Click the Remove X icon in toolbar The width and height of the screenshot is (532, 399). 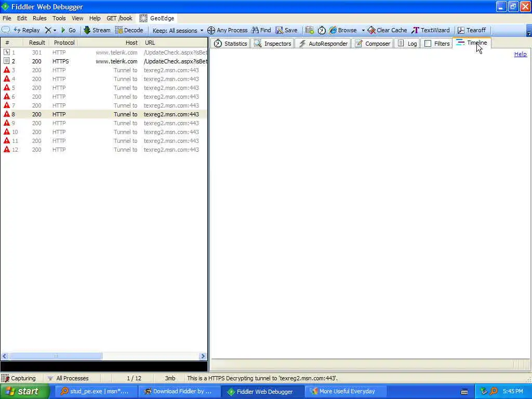[x=48, y=30]
